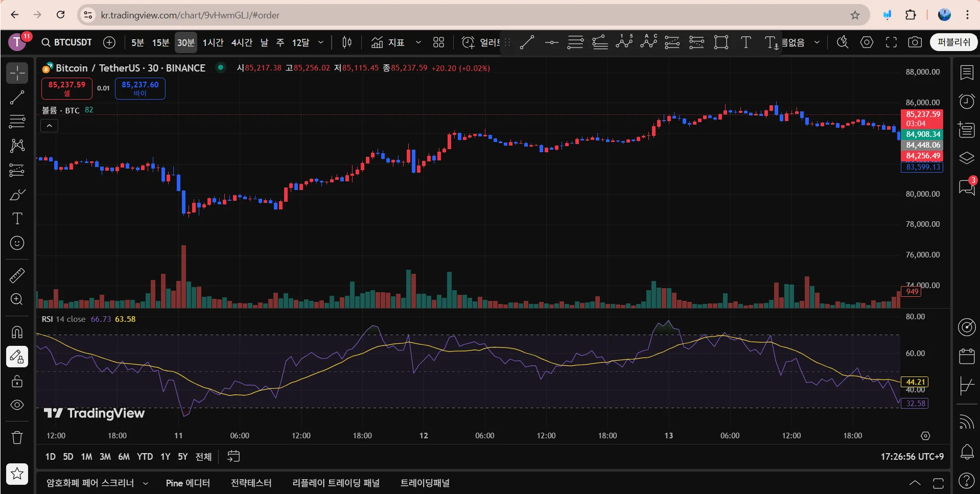Enter fullscreen mode
The image size is (980, 494).
pos(891,42)
